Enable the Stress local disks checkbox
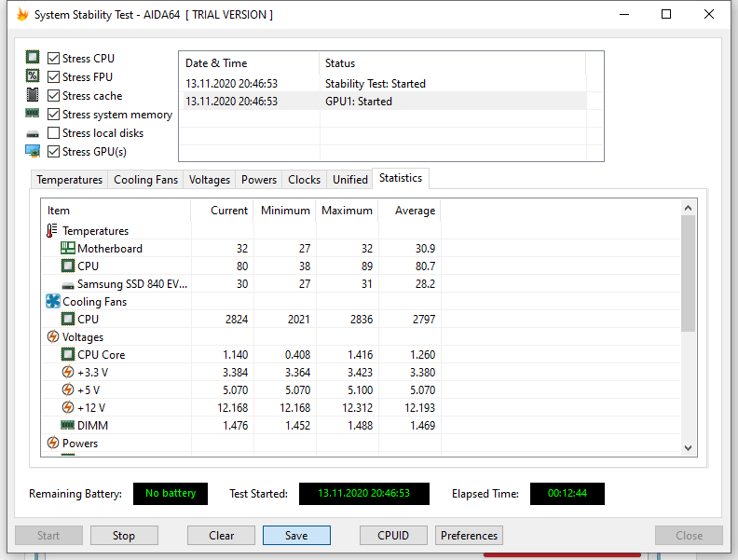The width and height of the screenshot is (738, 560). tap(54, 133)
